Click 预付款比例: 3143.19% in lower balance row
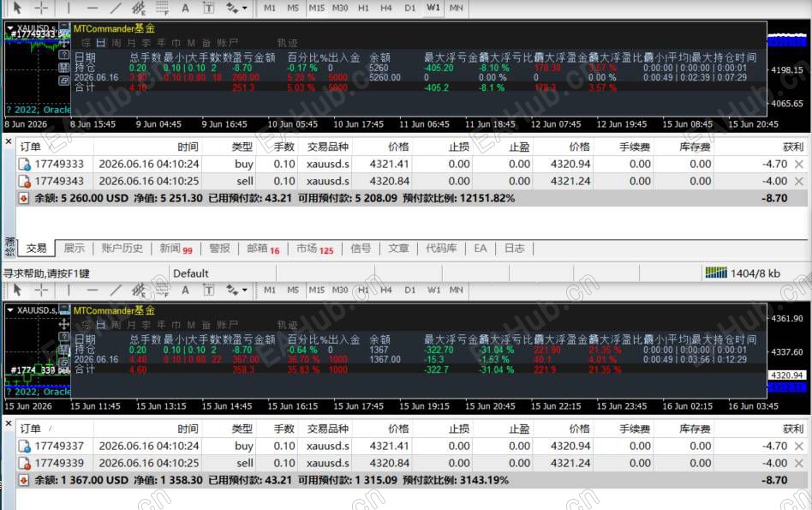Viewport: 812px width, 510px height. click(455, 480)
